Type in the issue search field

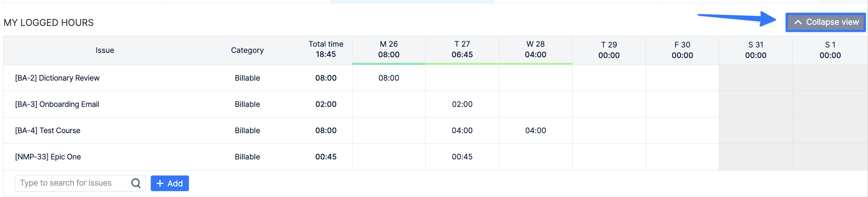73,183
